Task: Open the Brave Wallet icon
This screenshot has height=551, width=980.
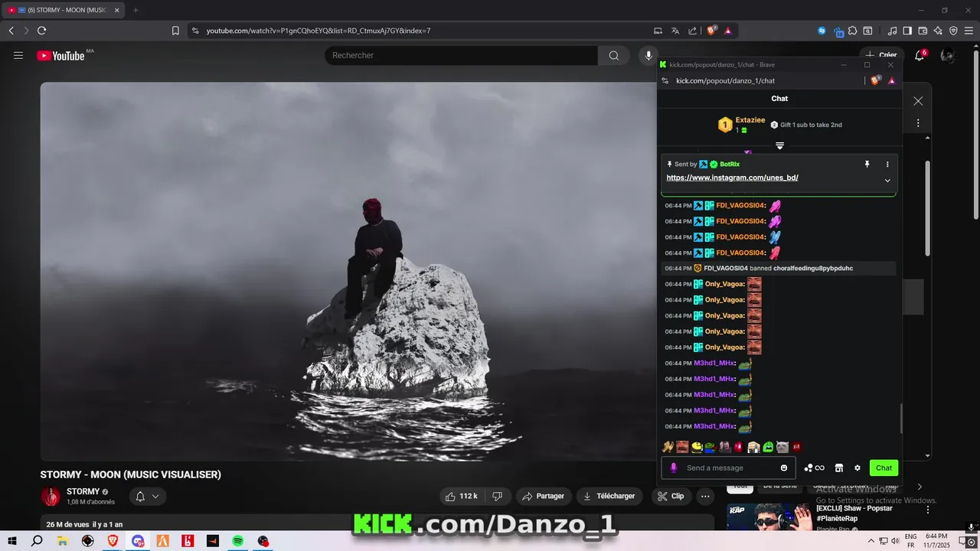Action: click(923, 31)
